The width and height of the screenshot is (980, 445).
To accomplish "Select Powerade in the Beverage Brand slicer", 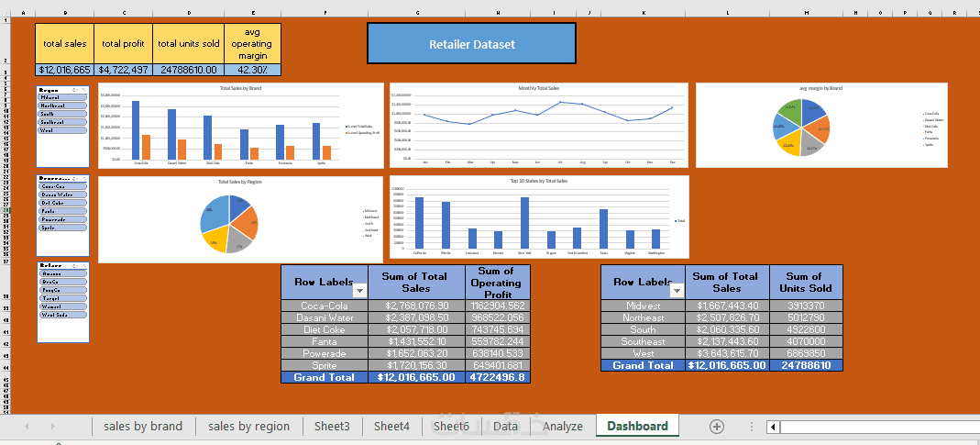I will 61,219.
